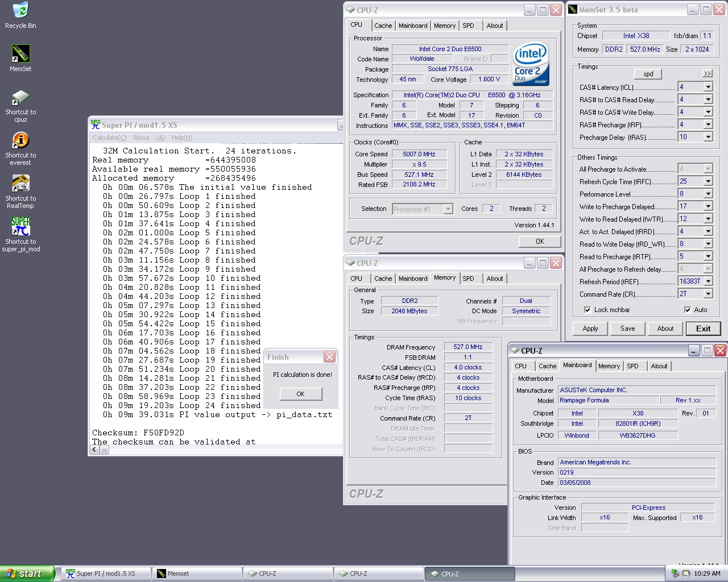Select Mainboard tab in Memory CPU-Z window

coord(413,278)
